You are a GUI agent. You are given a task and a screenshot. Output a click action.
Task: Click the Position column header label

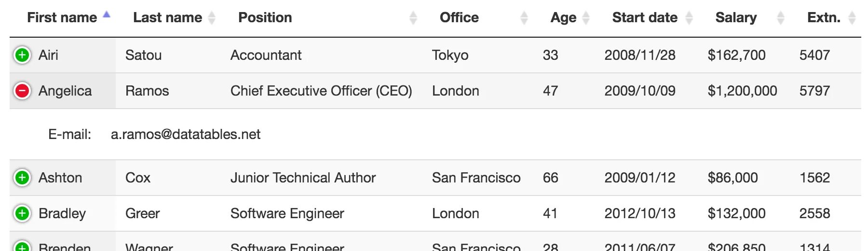coord(265,17)
